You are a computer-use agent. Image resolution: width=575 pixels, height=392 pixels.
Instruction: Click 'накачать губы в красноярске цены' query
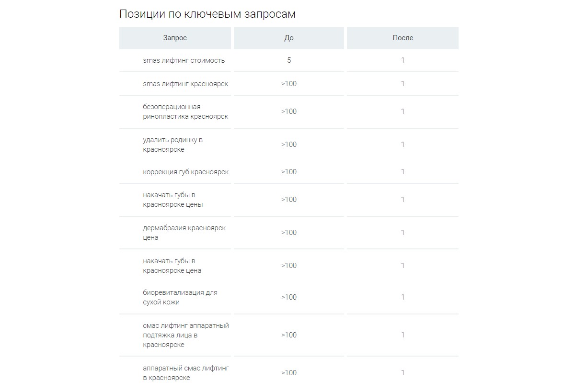coord(172,200)
